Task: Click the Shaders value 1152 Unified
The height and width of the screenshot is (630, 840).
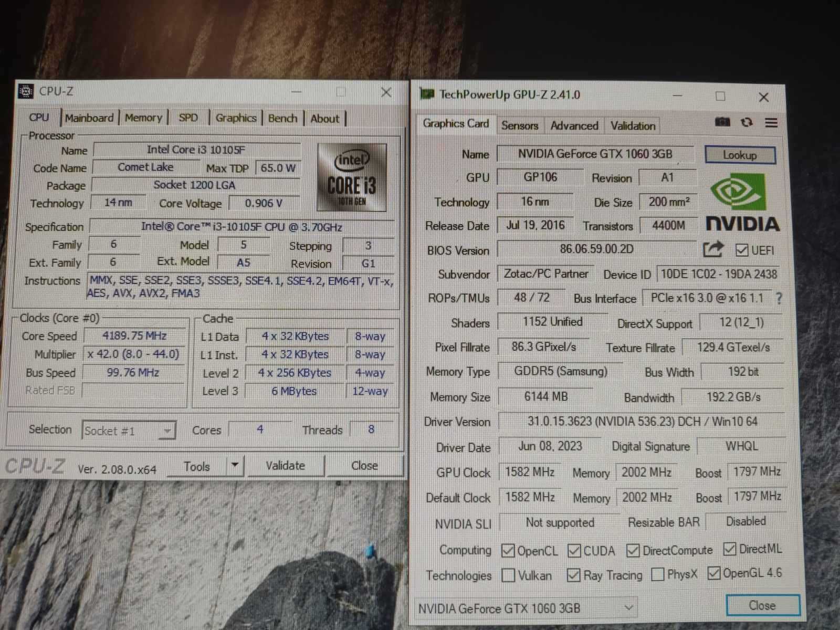Action: pyautogui.click(x=552, y=322)
